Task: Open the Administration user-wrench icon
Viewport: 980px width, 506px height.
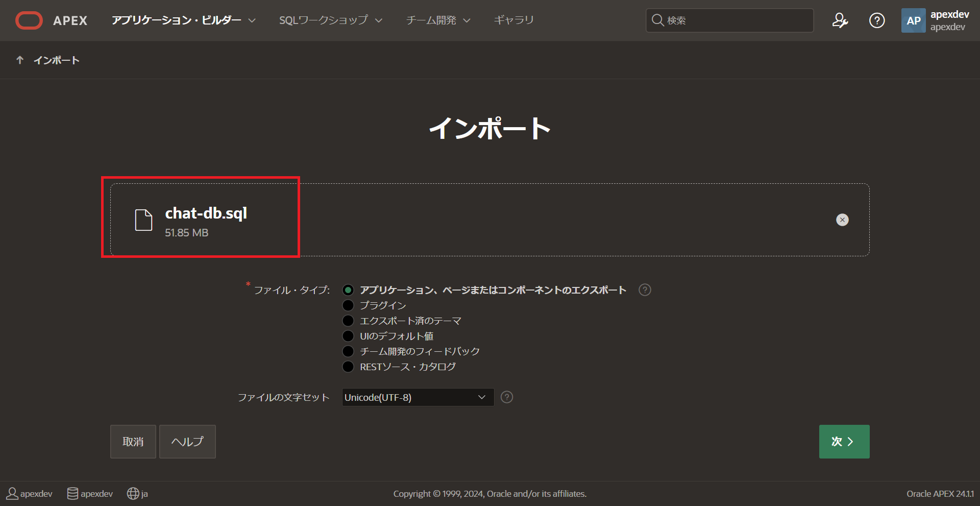Action: tap(840, 20)
